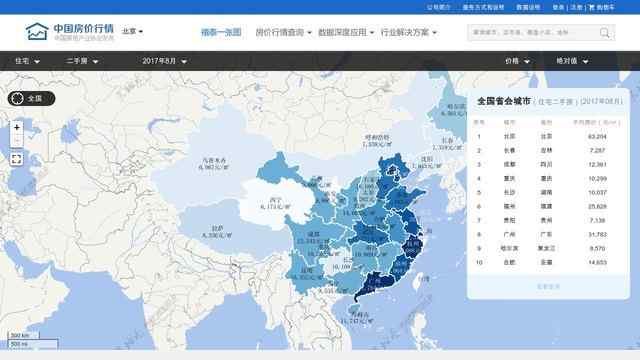
Task: Click the 登录 login link
Action: 558,7
